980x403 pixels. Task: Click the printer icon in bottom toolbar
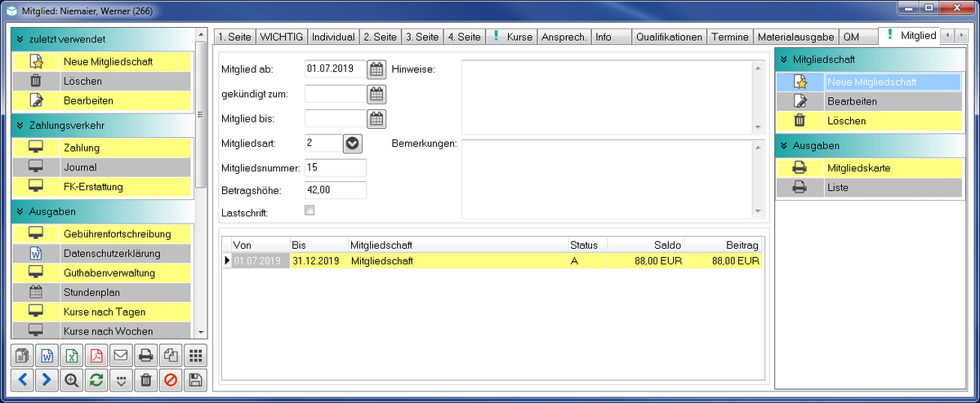tap(145, 356)
